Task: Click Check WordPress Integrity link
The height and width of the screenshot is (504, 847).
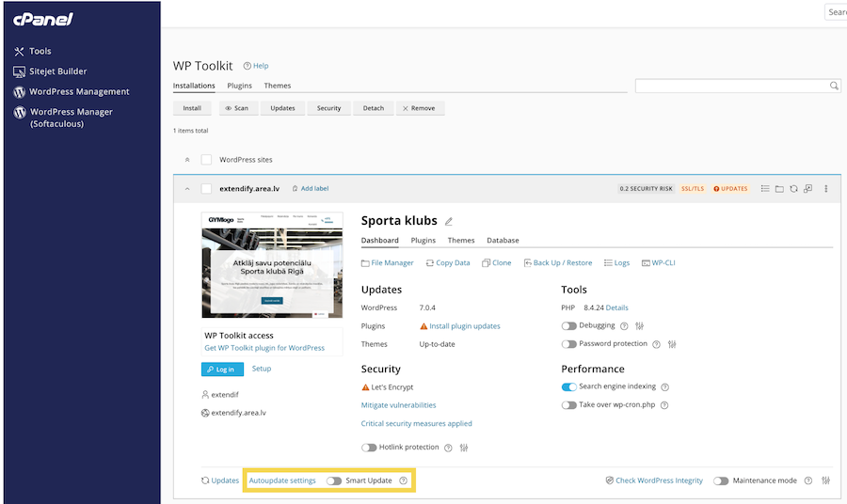Action: coord(654,480)
